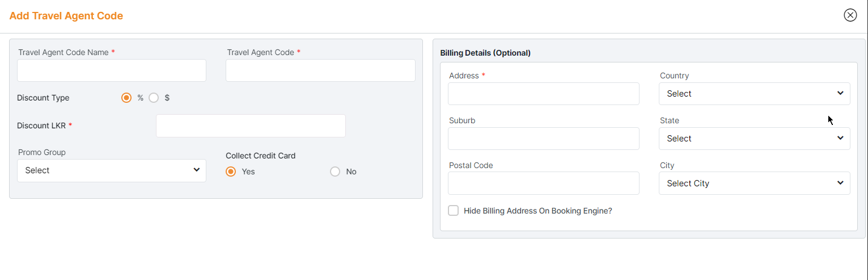
Task: Expand the Country select list
Action: 754,94
